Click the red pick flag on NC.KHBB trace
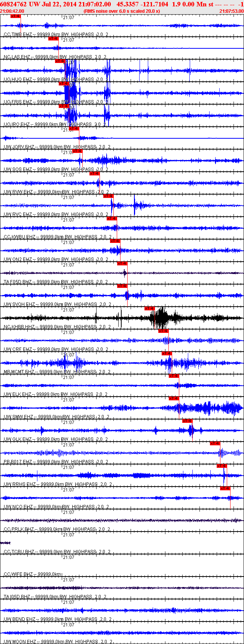This screenshot has width=244, height=644. (x=150, y=309)
